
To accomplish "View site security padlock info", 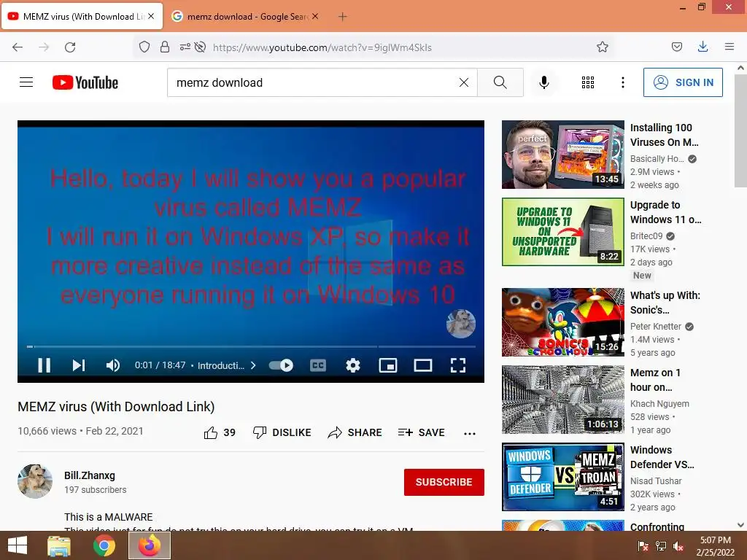I will click(x=165, y=47).
